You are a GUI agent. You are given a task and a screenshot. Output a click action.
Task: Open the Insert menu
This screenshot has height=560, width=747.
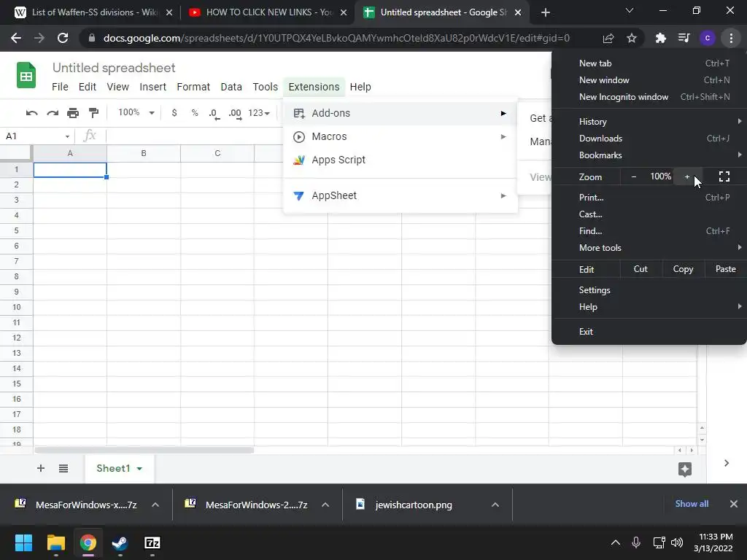[152, 87]
